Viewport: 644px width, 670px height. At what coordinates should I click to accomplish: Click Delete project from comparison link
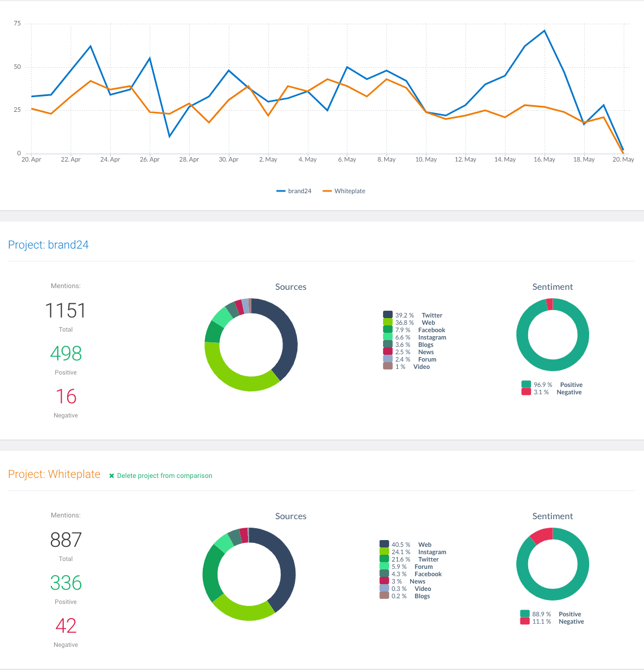164,476
